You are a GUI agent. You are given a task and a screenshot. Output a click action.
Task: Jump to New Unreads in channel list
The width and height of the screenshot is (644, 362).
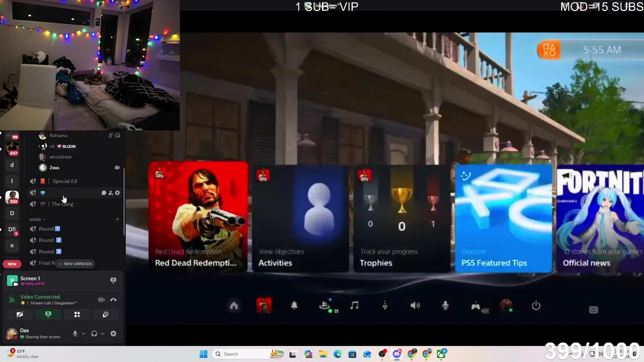(x=75, y=263)
